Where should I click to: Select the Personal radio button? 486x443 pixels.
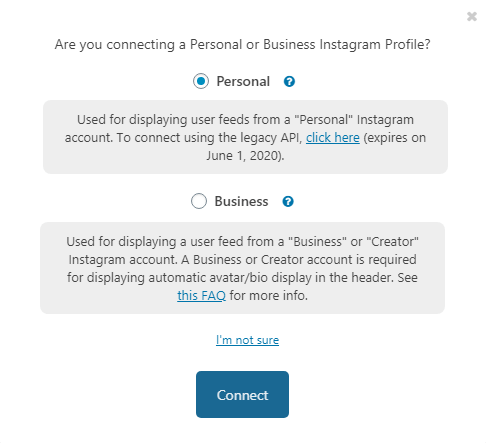201,81
